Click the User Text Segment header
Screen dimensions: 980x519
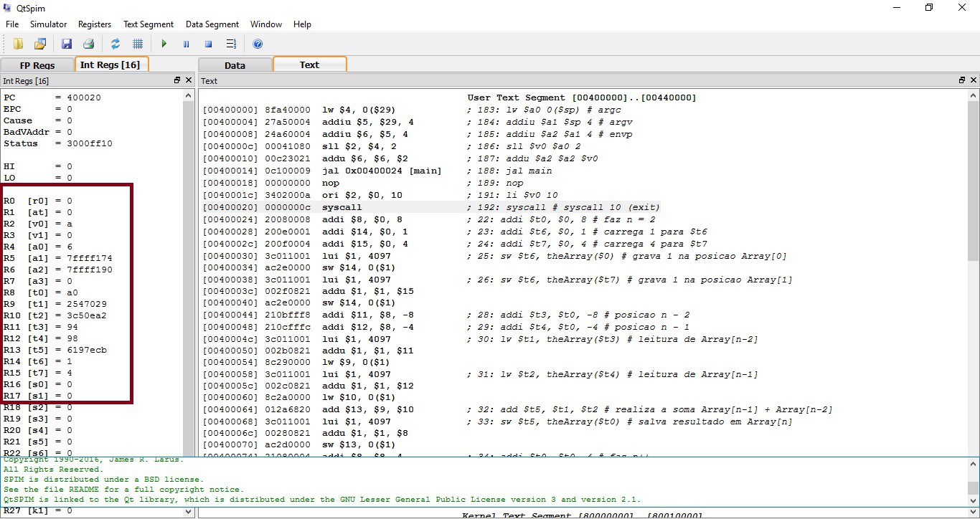click(x=582, y=97)
